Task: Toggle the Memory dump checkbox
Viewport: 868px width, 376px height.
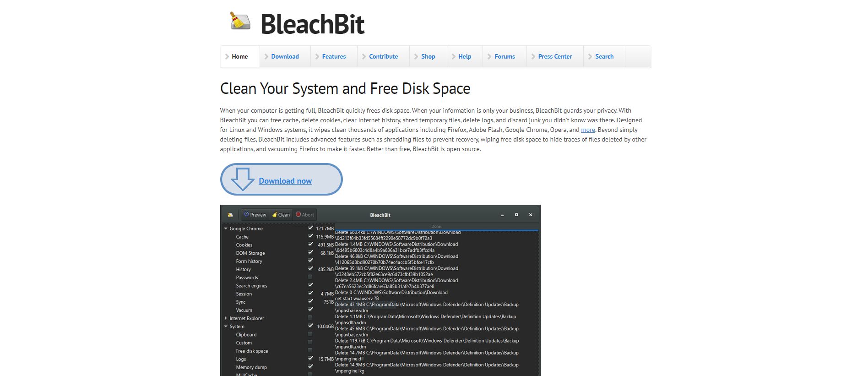Action: [310, 366]
